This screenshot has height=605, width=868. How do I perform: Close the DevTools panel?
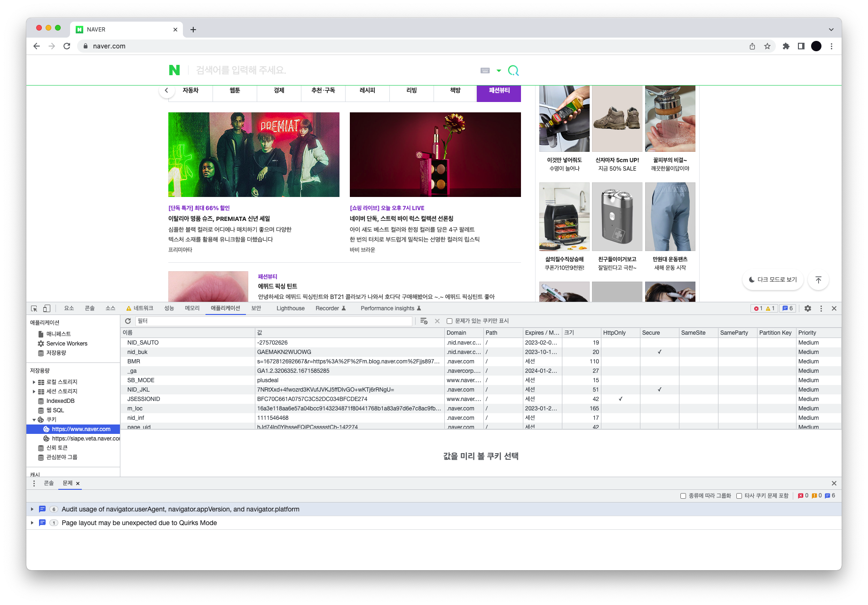pos(834,308)
